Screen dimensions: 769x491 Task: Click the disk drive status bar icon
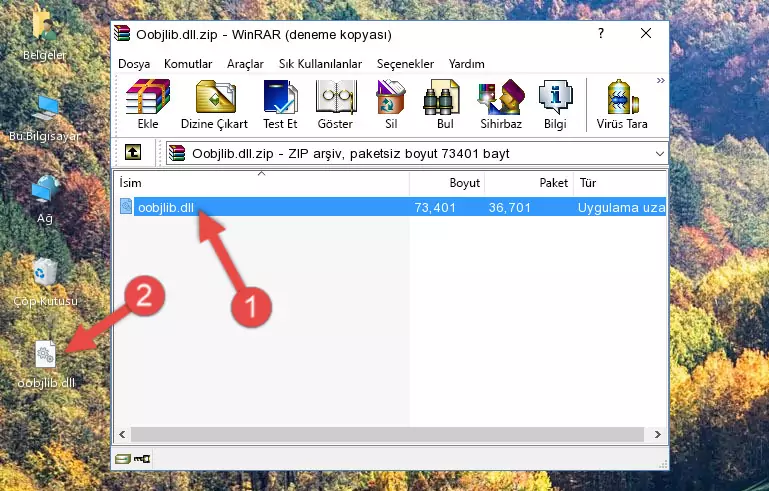tap(122, 459)
